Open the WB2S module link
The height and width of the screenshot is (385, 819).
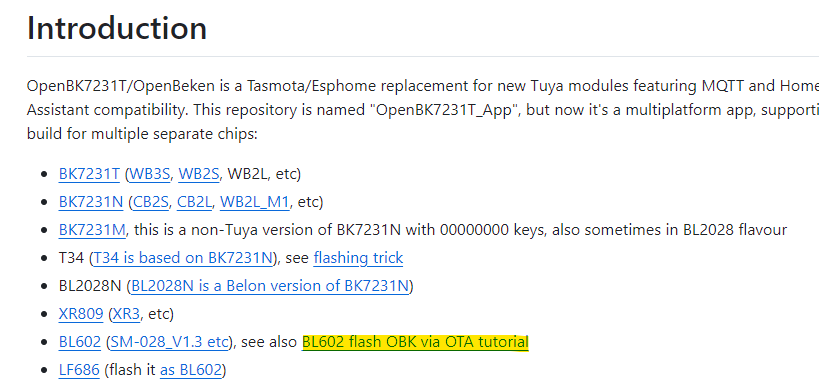pyautogui.click(x=199, y=174)
